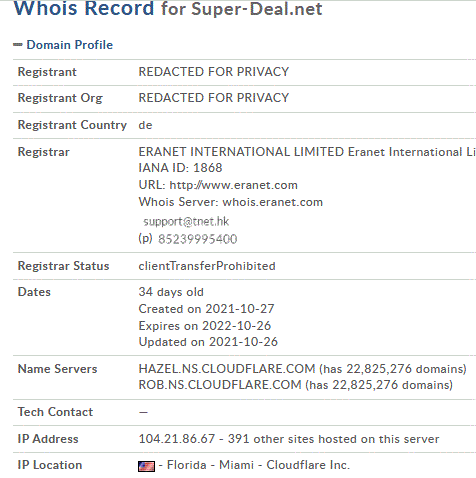Click the Expires on 2022-10-26 date
Viewport: 476px width, 478px height.
pyautogui.click(x=205, y=326)
